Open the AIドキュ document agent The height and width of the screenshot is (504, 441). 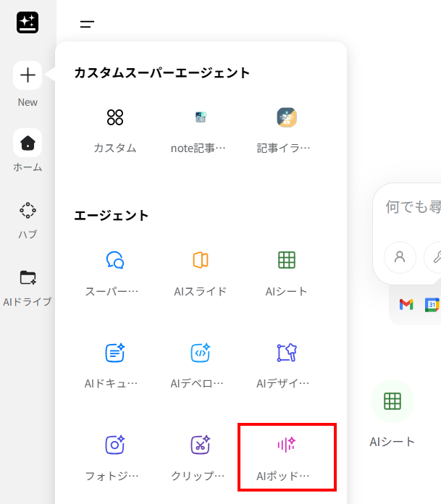tap(115, 363)
